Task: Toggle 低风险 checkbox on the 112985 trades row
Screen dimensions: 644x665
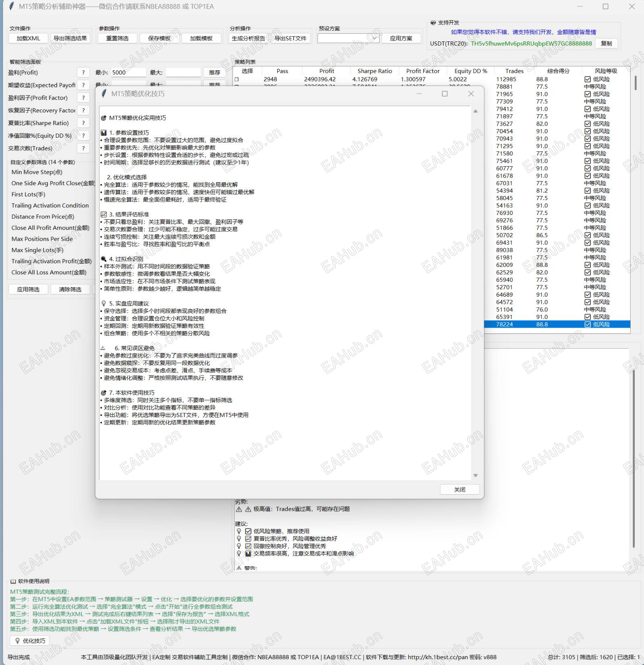Action: 588,80
